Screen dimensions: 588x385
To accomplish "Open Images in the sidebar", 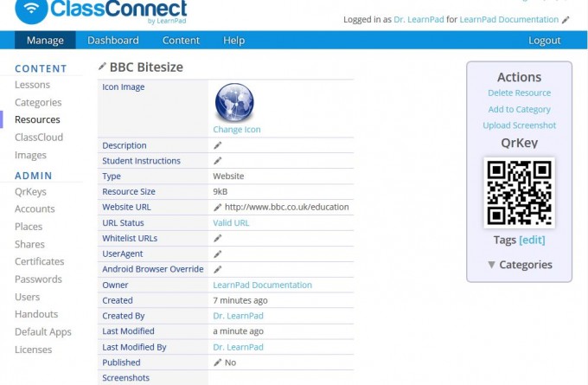I will (x=31, y=156).
